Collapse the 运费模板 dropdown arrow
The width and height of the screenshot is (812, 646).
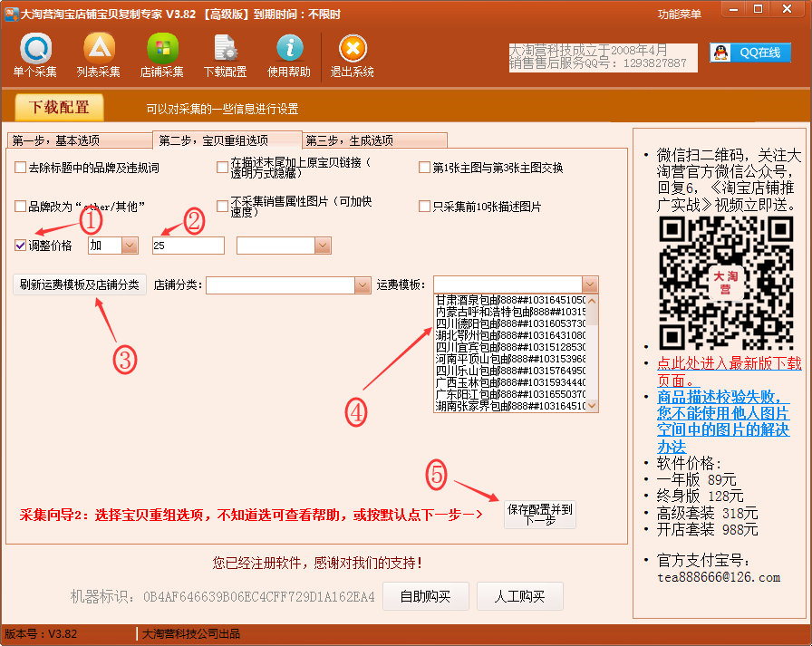click(x=590, y=284)
